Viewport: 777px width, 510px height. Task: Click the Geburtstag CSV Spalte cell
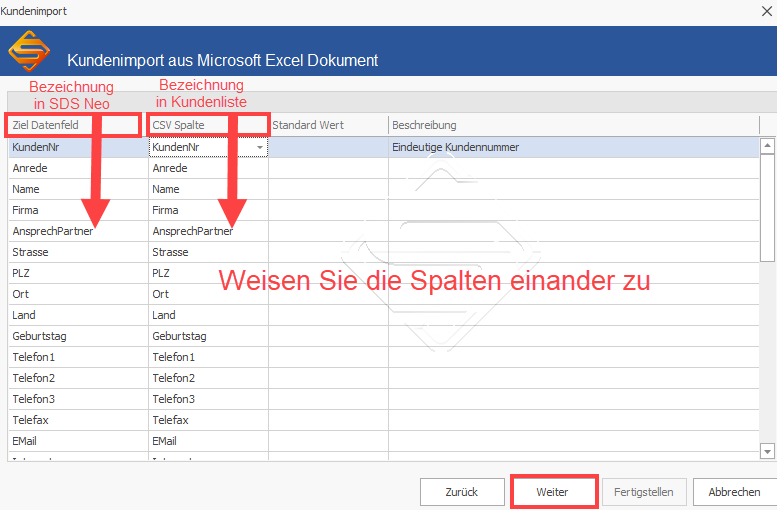(208, 336)
